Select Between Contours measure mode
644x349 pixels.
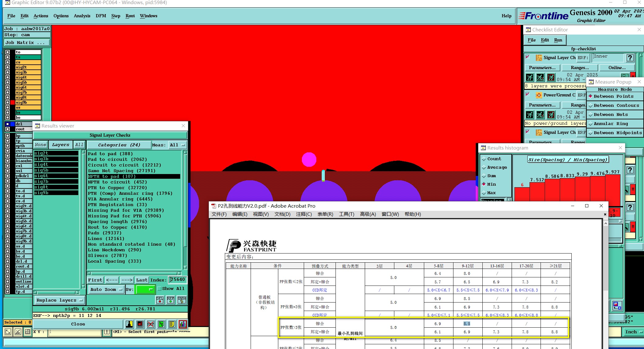tap(616, 106)
